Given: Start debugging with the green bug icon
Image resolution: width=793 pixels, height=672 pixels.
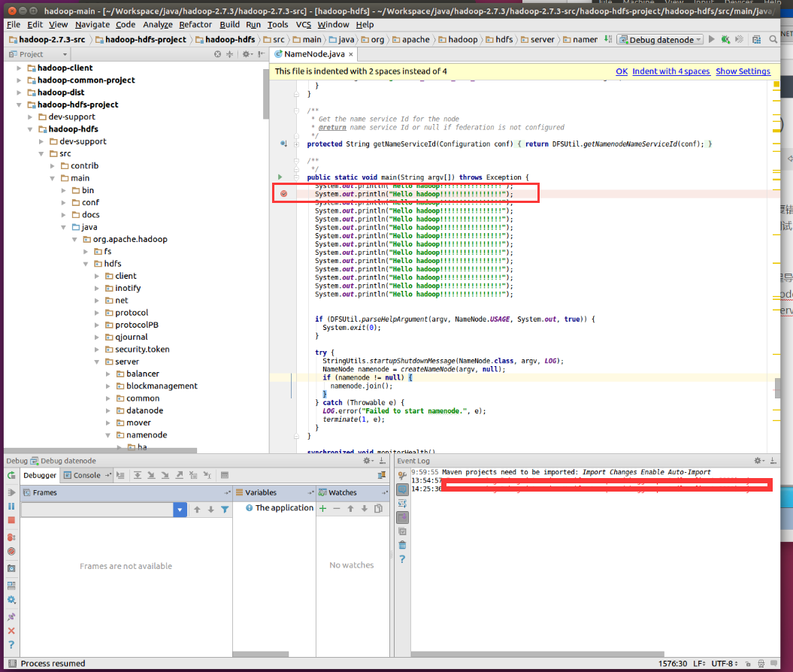Looking at the screenshot, I should [x=726, y=39].
